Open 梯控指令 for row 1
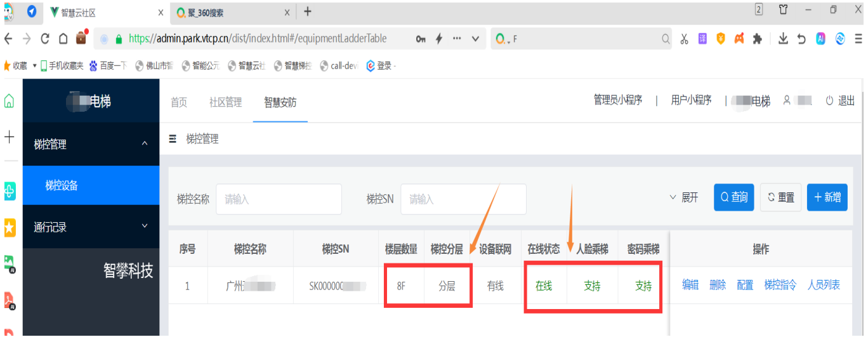 [x=780, y=285]
